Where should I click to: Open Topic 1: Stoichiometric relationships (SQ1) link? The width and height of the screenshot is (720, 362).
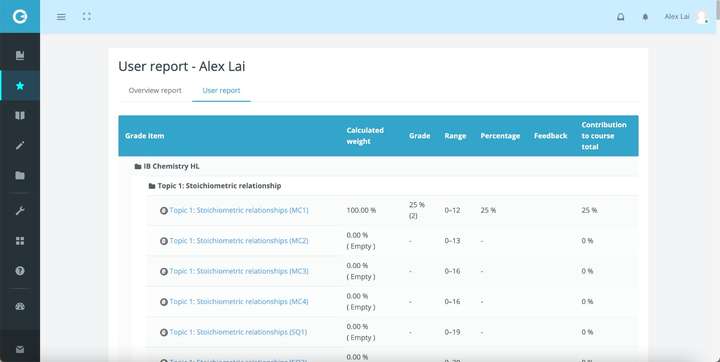coord(238,332)
